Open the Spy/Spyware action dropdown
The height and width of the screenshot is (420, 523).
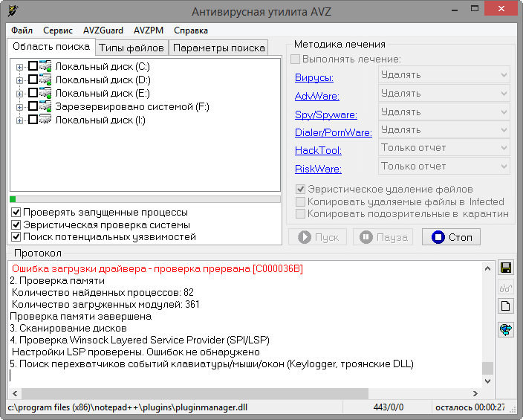[444, 112]
